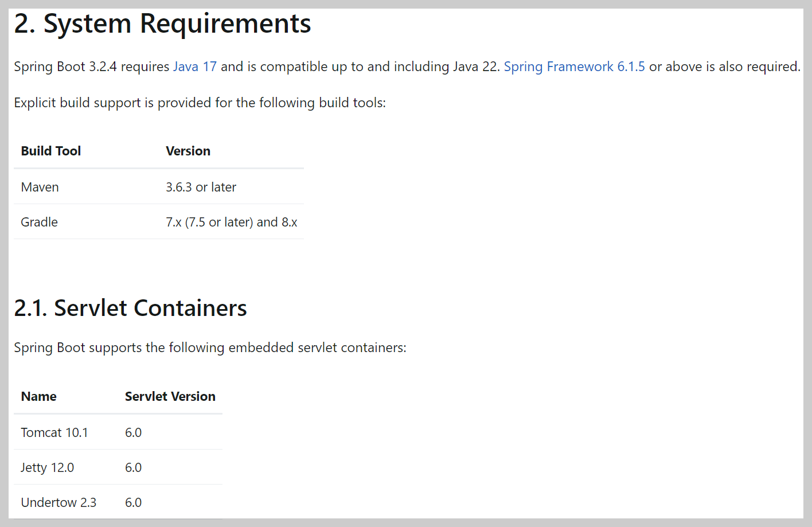Click the '3.6.3 or later' version cell
Image resolution: width=812 pixels, height=527 pixels.
[x=201, y=187]
